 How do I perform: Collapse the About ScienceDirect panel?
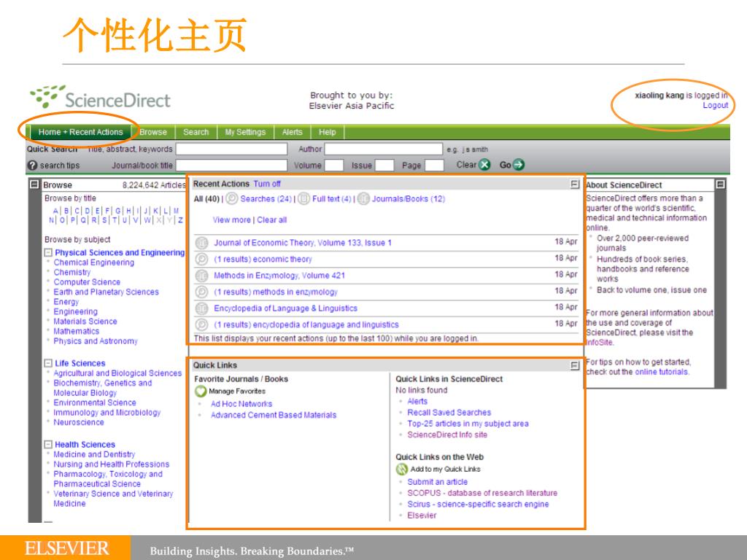(x=720, y=184)
